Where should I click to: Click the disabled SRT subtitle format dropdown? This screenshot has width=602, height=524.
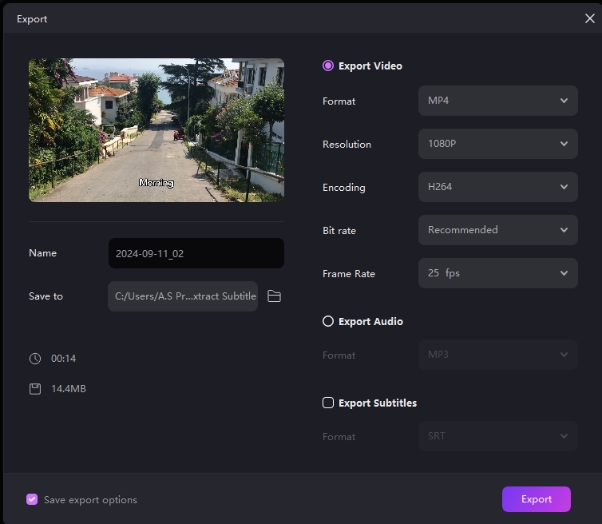[x=497, y=436]
